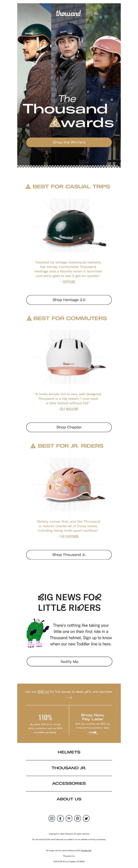Click the Shop the Winners button
The width and height of the screenshot is (138, 868).
[69, 142]
